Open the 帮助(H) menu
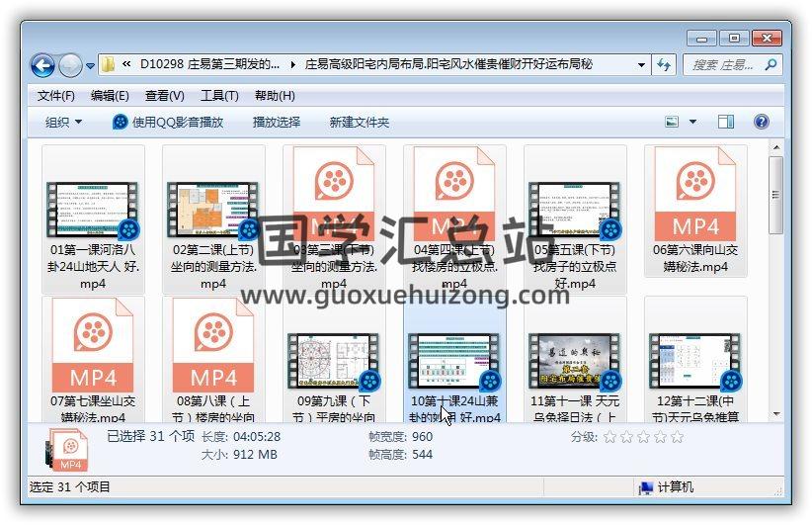 pos(275,96)
